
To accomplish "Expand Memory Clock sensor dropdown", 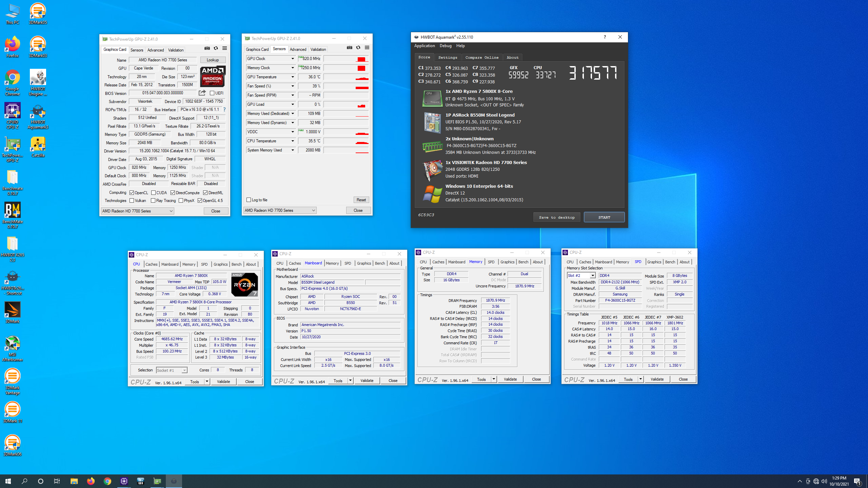I will (x=293, y=68).
